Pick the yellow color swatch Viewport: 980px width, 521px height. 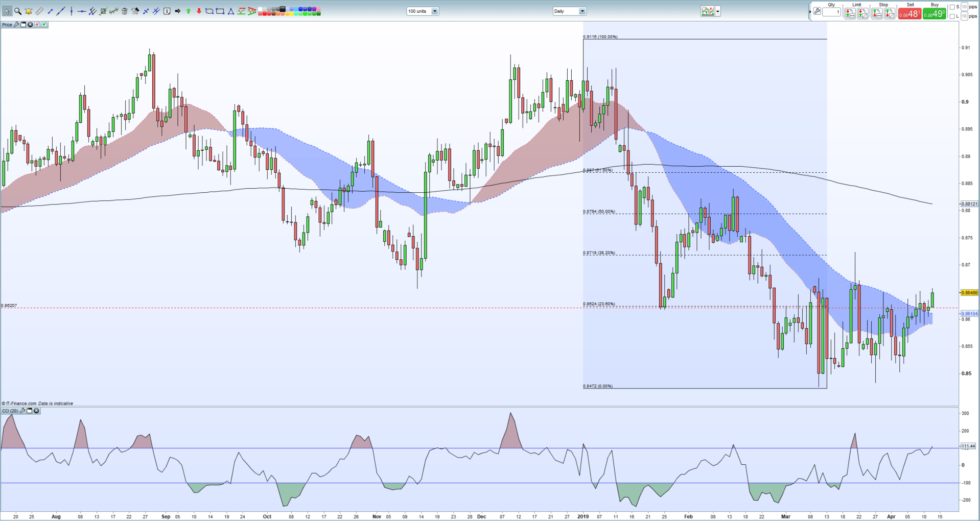click(x=291, y=13)
